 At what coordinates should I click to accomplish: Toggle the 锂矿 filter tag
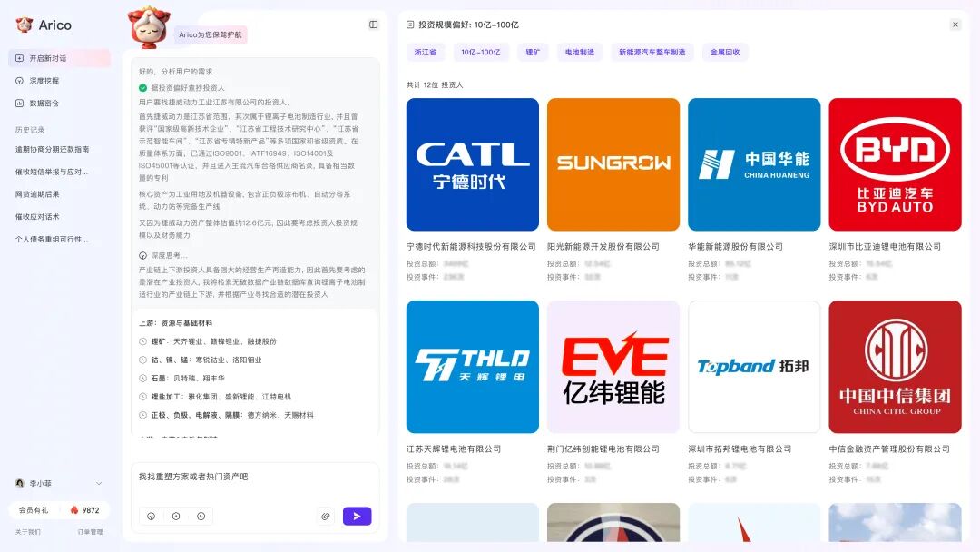pyautogui.click(x=532, y=52)
